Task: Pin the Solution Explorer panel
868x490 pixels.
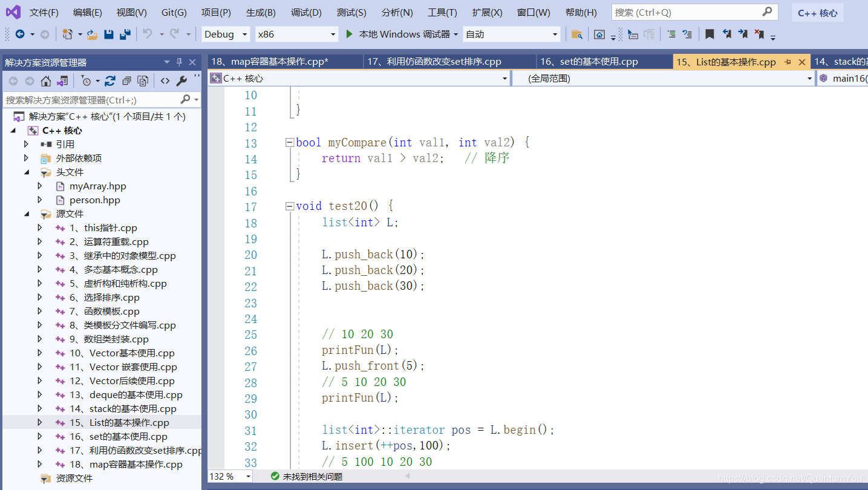Action: (x=180, y=62)
